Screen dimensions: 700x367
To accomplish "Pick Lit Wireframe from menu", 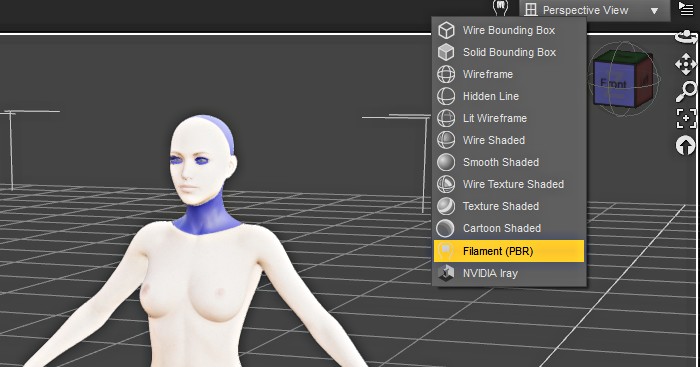I will coord(508,118).
